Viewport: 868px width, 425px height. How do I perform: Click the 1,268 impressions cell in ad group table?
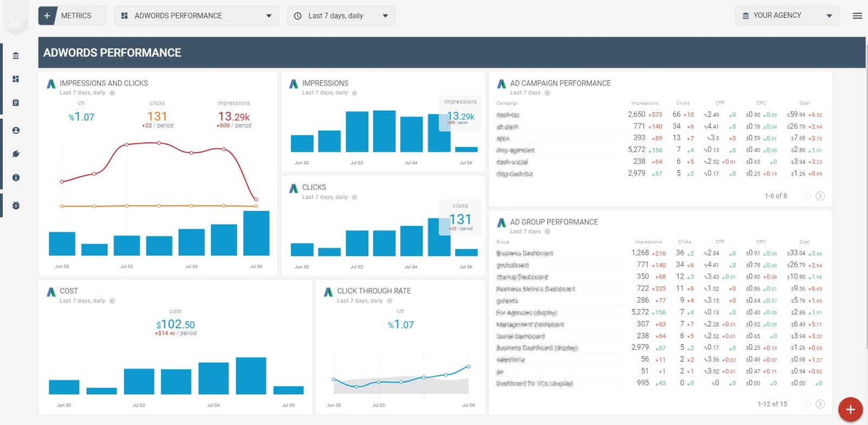(640, 253)
